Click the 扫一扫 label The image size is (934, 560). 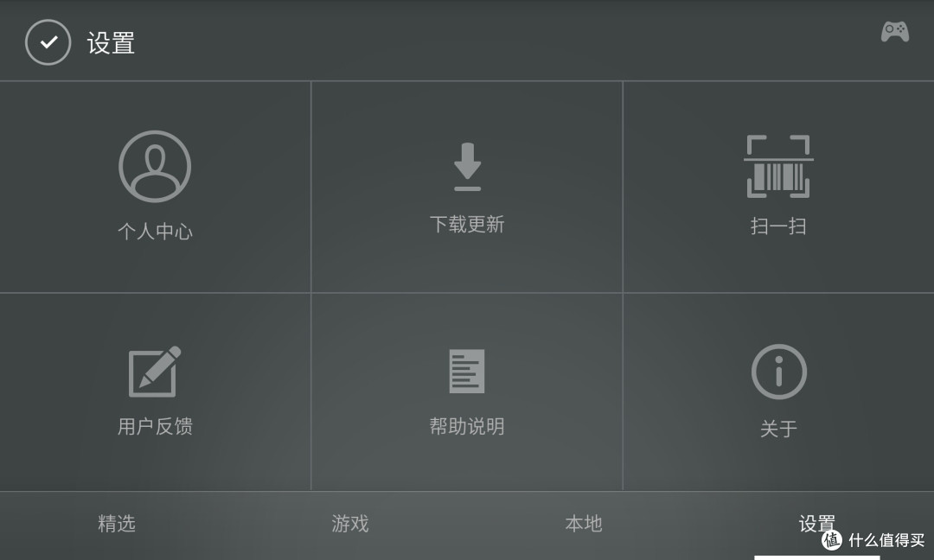(778, 226)
